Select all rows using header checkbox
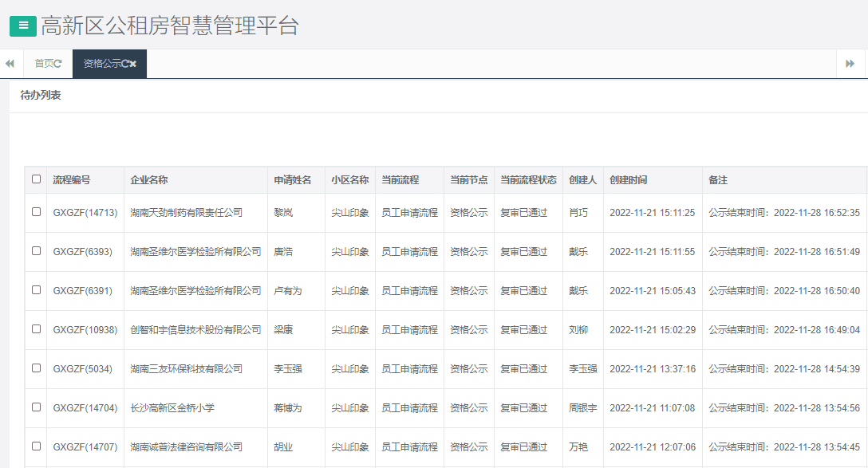 [x=36, y=180]
